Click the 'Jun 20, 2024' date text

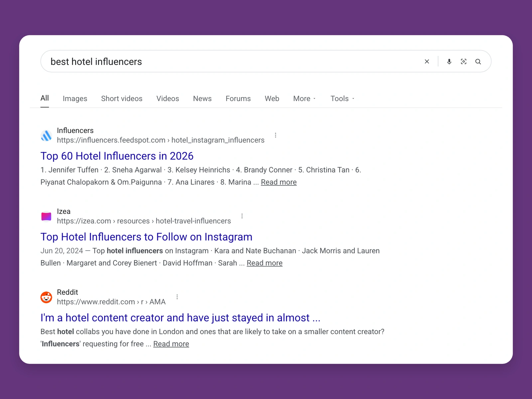click(62, 251)
